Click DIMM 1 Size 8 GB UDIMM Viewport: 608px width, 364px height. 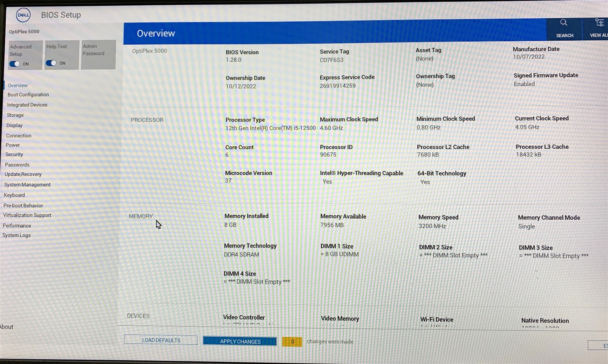pyautogui.click(x=339, y=254)
